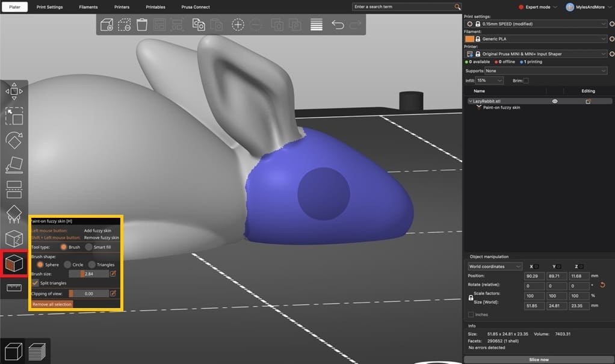Open the Printables tab
The image size is (615, 364).
pyautogui.click(x=155, y=7)
